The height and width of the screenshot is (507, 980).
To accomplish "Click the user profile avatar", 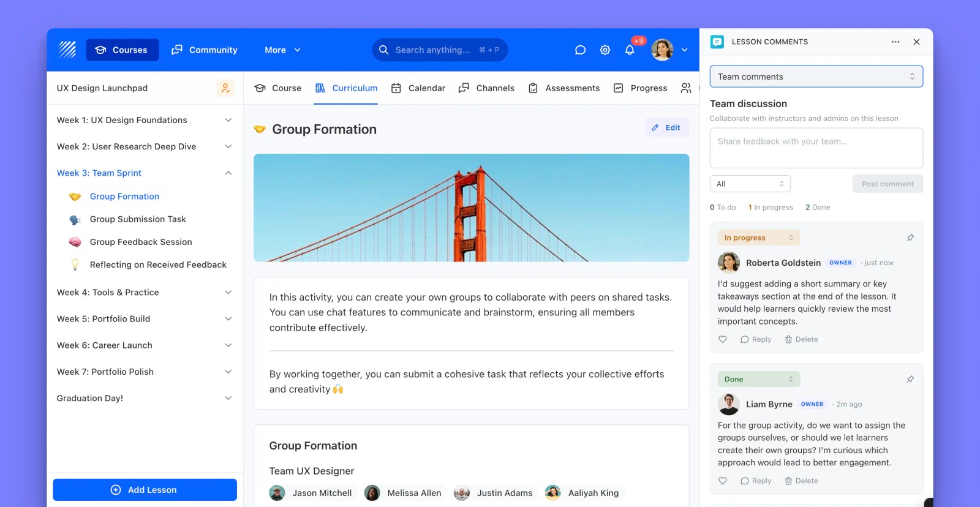I will click(x=662, y=50).
